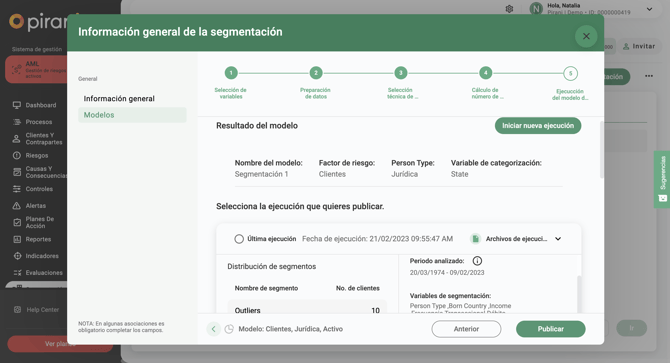Click Iniciar nueva ejecución button

tap(538, 126)
